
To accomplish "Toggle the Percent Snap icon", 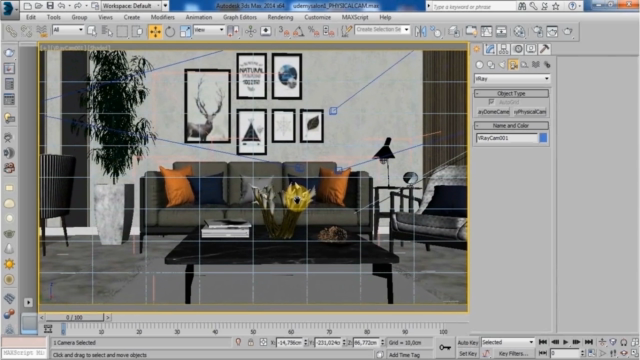I will tap(313, 31).
